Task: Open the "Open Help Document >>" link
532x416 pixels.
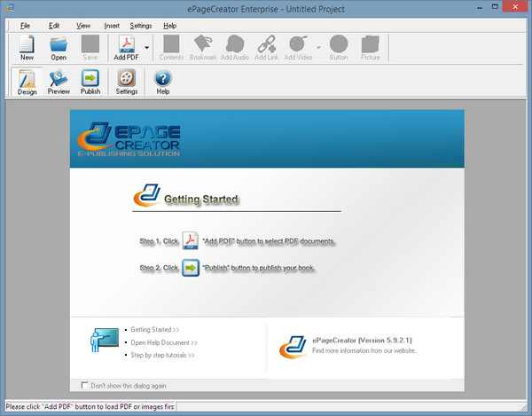Action: pyautogui.click(x=163, y=341)
